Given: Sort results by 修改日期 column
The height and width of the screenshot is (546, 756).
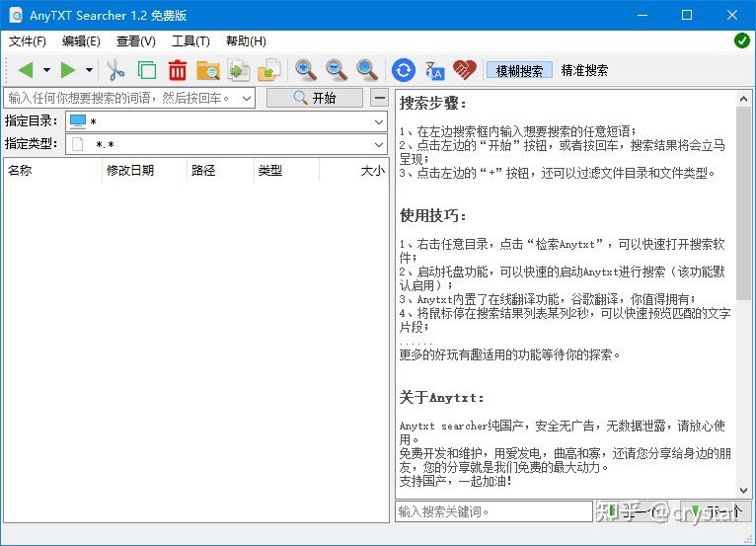Looking at the screenshot, I should pos(144,170).
